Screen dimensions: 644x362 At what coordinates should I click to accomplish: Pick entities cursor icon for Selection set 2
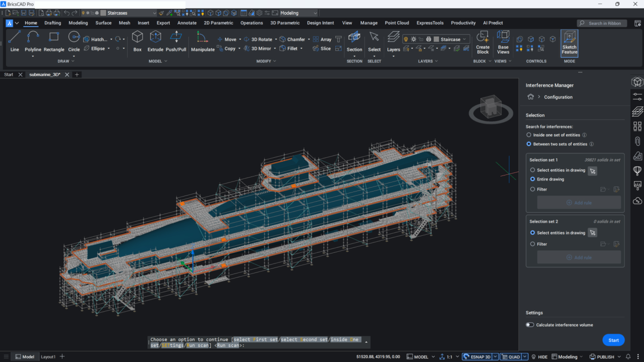click(592, 233)
